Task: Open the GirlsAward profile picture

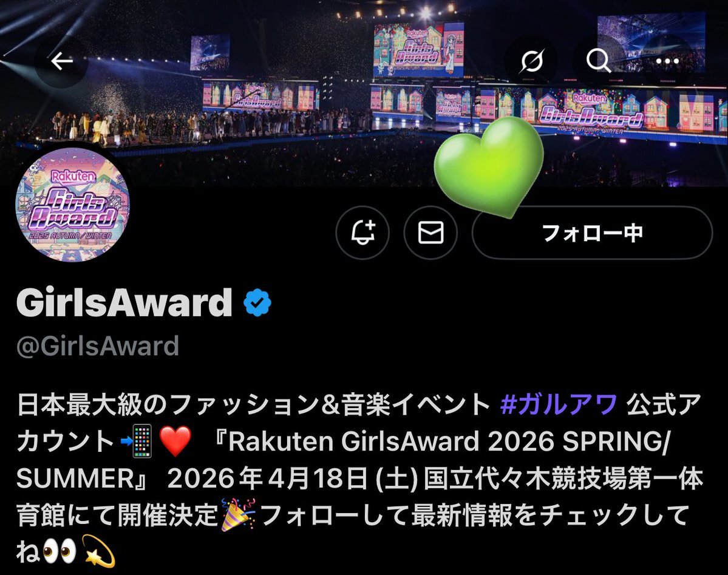Action: pos(72,205)
